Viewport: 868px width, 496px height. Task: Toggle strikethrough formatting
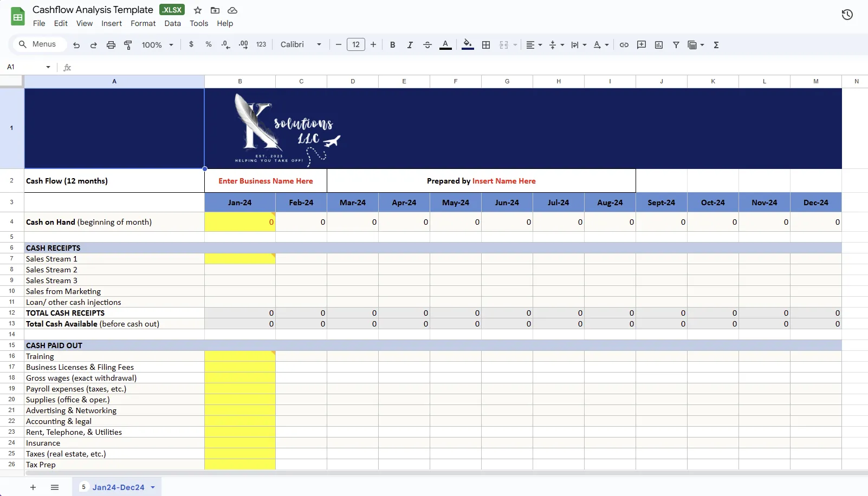click(427, 44)
